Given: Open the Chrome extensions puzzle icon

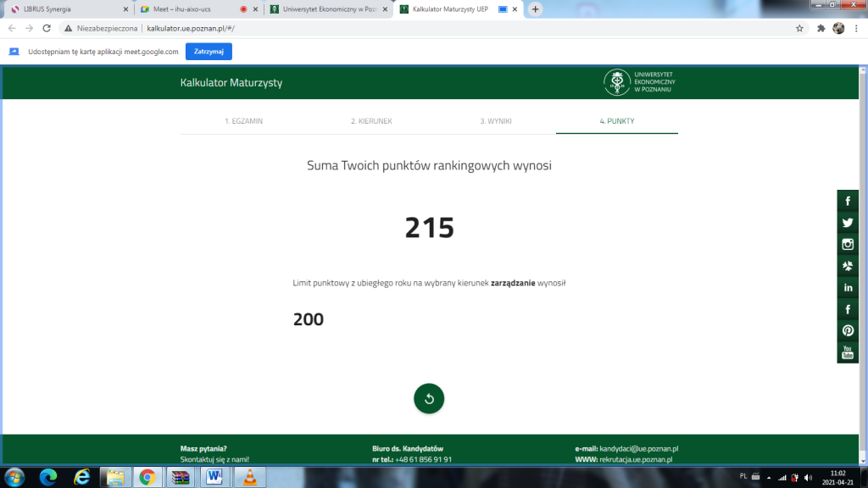Looking at the screenshot, I should tap(821, 28).
